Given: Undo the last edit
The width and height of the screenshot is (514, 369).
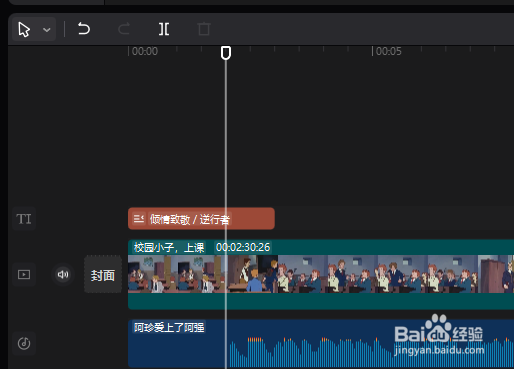Looking at the screenshot, I should 84,29.
